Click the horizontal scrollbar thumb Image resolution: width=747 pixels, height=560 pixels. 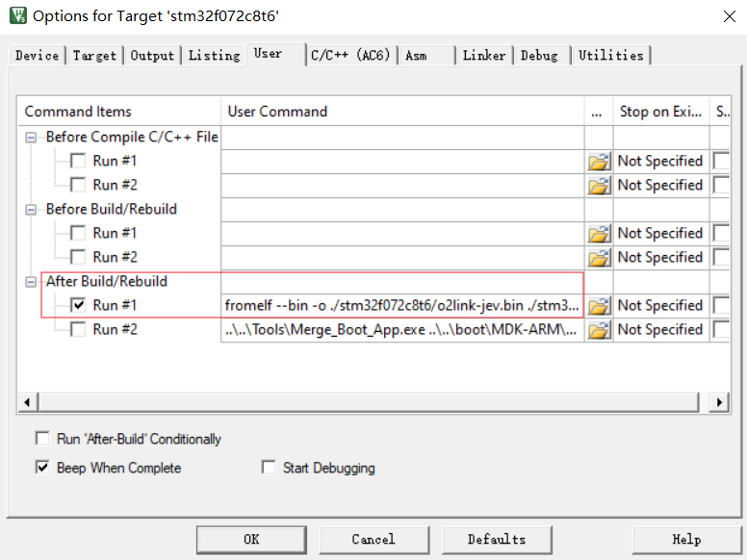pyautogui.click(x=369, y=402)
